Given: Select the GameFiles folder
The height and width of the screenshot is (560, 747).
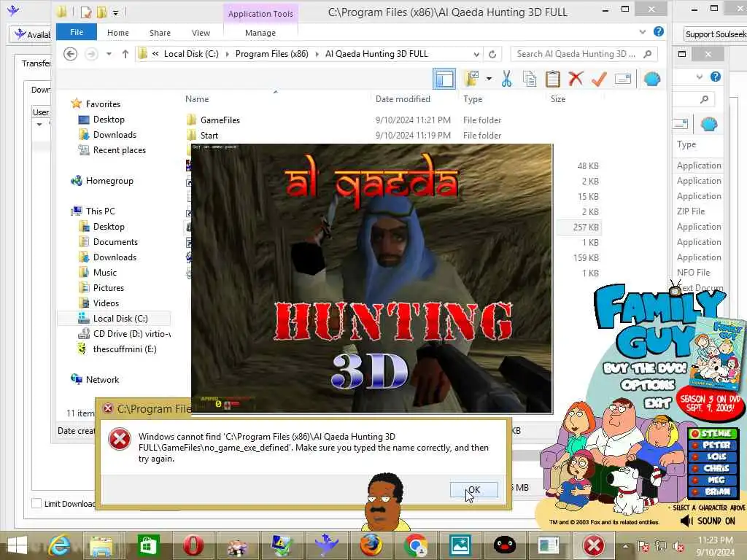Looking at the screenshot, I should pyautogui.click(x=220, y=120).
